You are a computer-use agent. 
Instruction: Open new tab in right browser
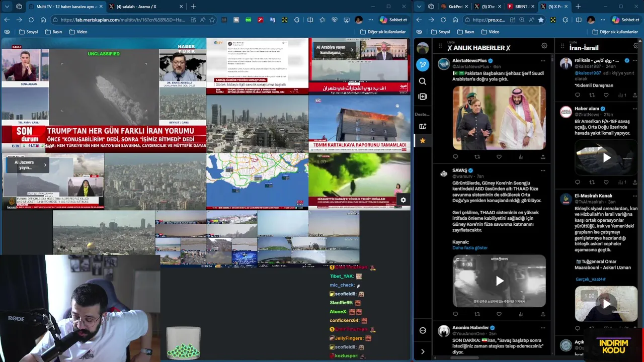pos(578,7)
